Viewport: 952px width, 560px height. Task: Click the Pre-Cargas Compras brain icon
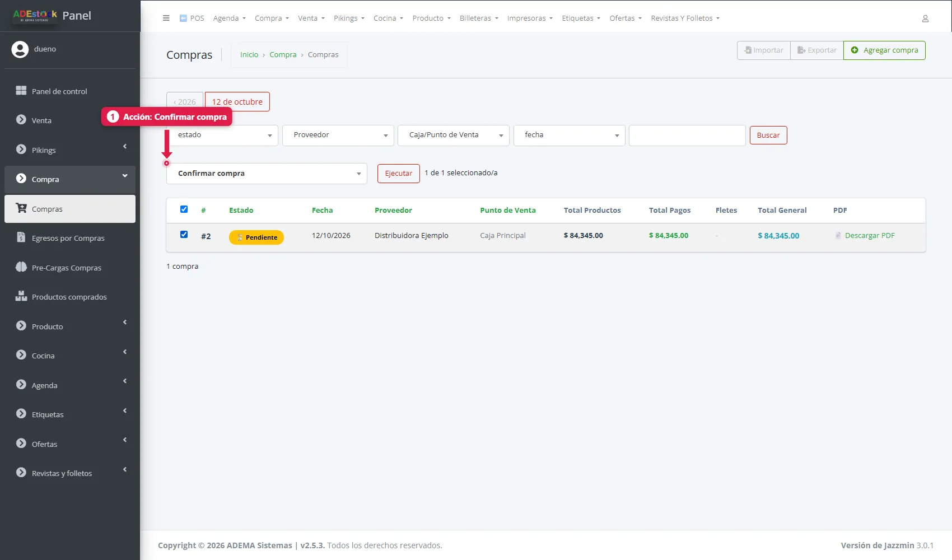(21, 267)
